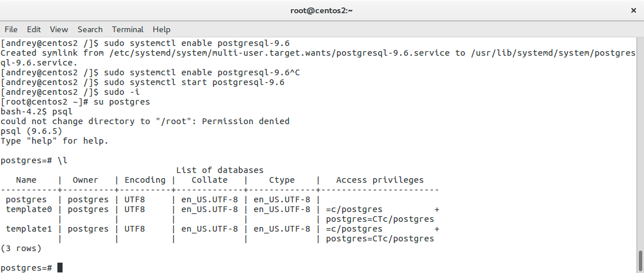The height and width of the screenshot is (273, 644).
Task: Click the Owner column header
Action: coord(86,180)
